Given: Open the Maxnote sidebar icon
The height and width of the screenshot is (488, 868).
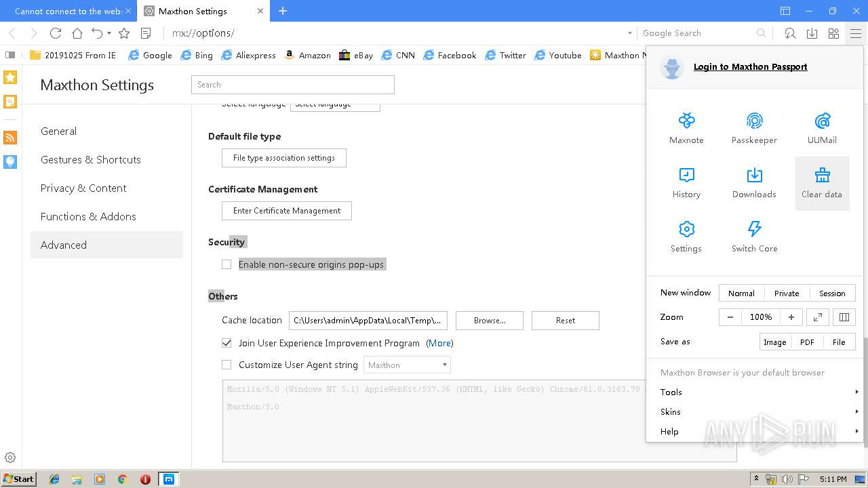Looking at the screenshot, I should (10, 102).
